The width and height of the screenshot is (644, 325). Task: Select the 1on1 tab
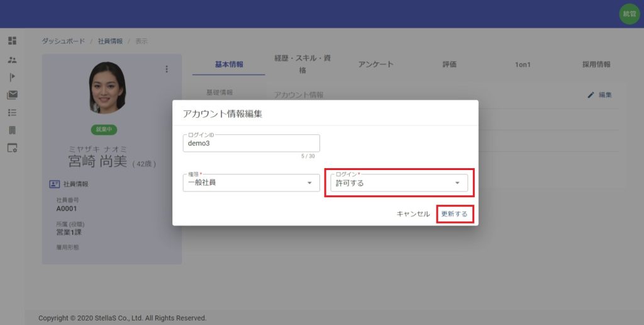[x=521, y=64]
